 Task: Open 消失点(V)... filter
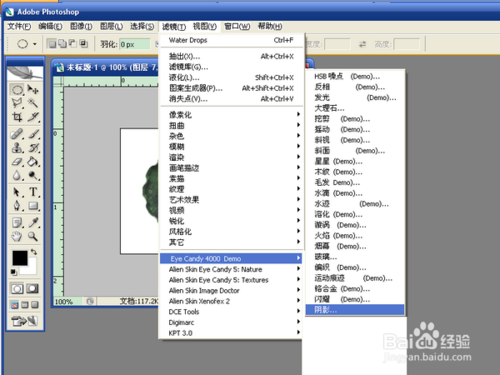(232, 99)
